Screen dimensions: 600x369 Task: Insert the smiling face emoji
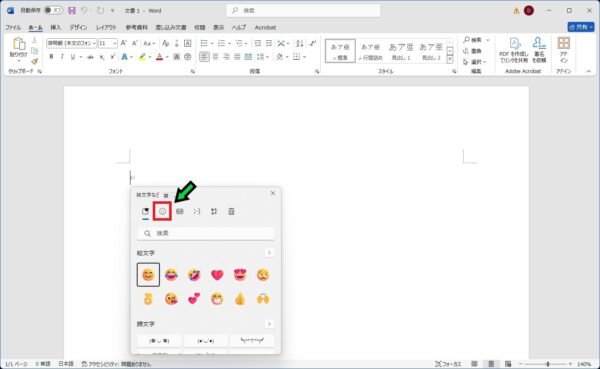point(148,275)
